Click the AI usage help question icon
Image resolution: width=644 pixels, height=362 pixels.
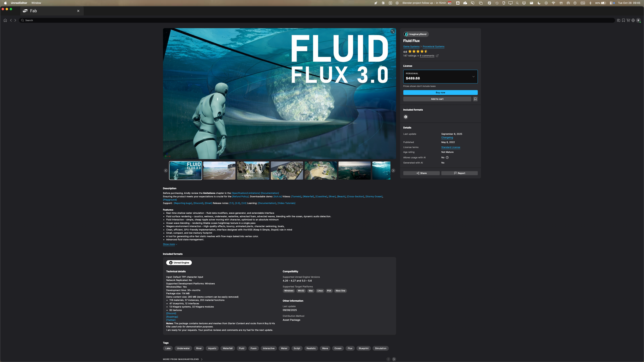click(447, 158)
